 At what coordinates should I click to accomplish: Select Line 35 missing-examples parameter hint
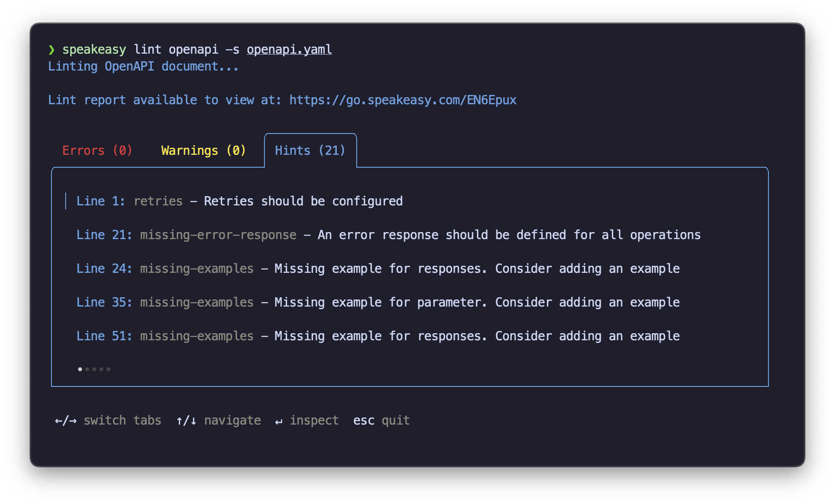tap(378, 302)
